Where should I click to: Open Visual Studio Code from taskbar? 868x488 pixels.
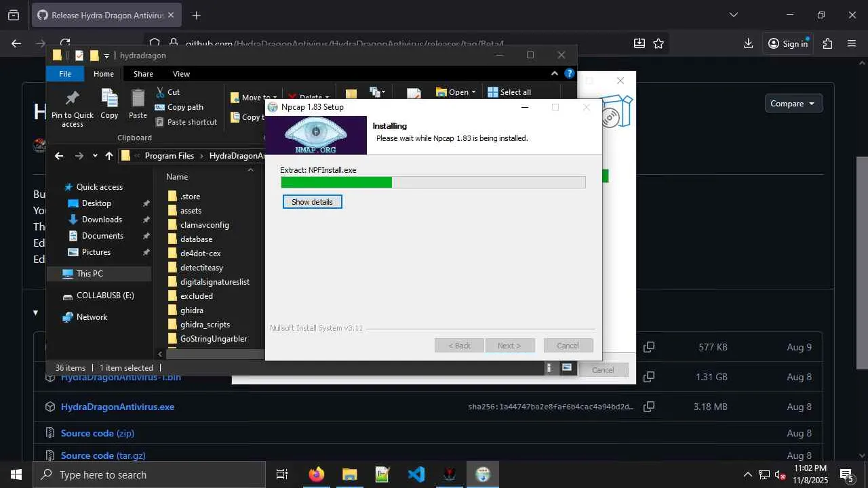point(416,474)
